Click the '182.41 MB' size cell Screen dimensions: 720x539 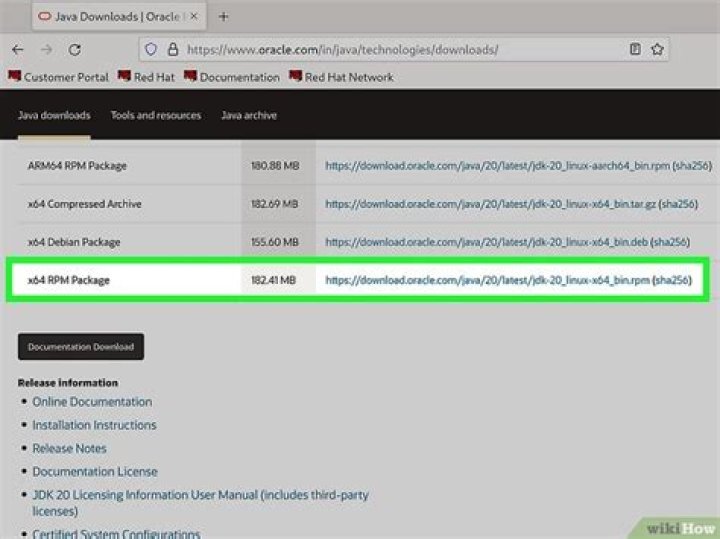(273, 280)
